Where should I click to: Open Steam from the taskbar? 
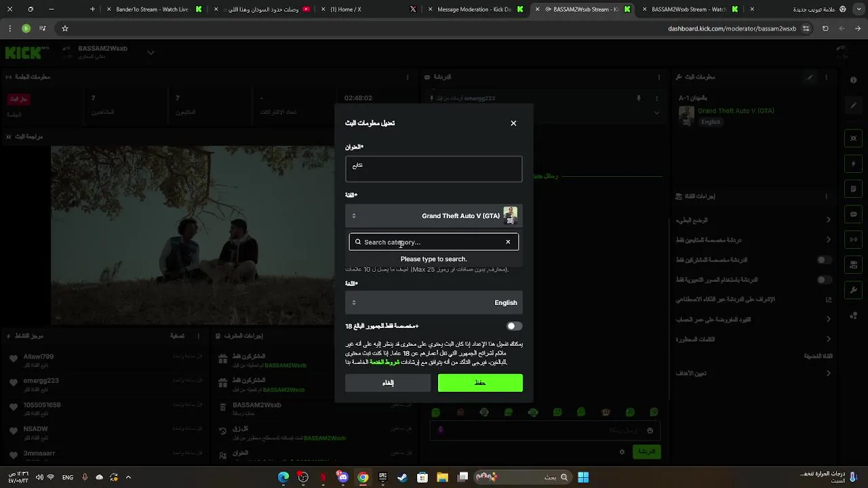pyautogui.click(x=402, y=477)
